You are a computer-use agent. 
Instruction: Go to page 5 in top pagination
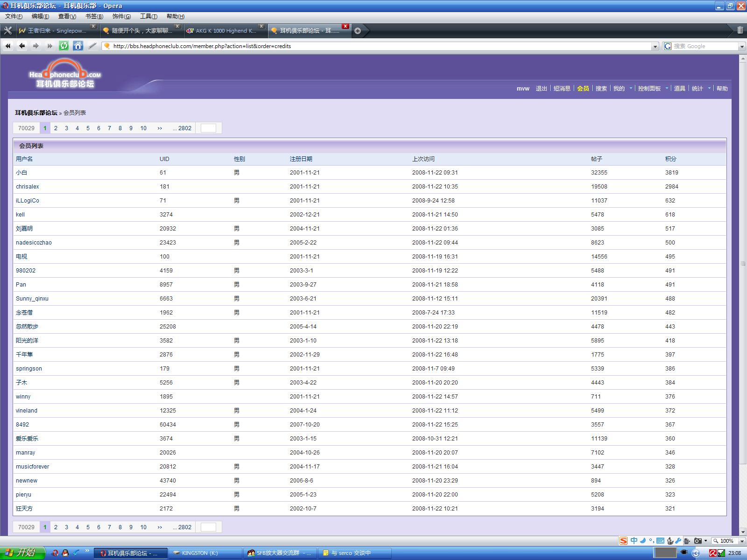click(x=88, y=128)
